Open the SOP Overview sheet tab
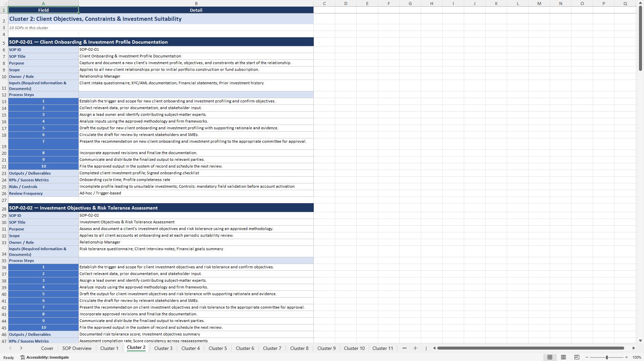 pos(77,348)
